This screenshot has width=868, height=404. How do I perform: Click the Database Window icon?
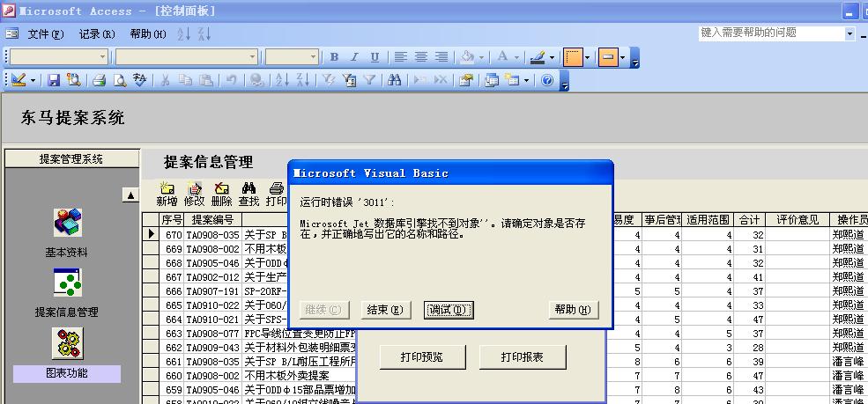492,81
